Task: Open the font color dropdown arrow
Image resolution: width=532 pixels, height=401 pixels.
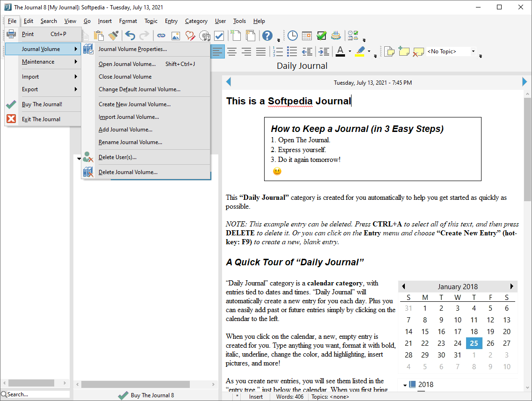Action: [350, 51]
